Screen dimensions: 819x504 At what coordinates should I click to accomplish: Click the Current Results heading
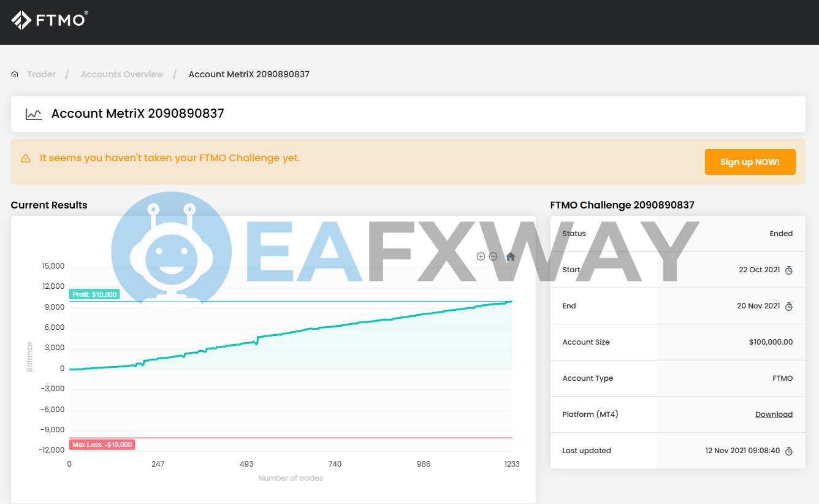pyautogui.click(x=49, y=205)
